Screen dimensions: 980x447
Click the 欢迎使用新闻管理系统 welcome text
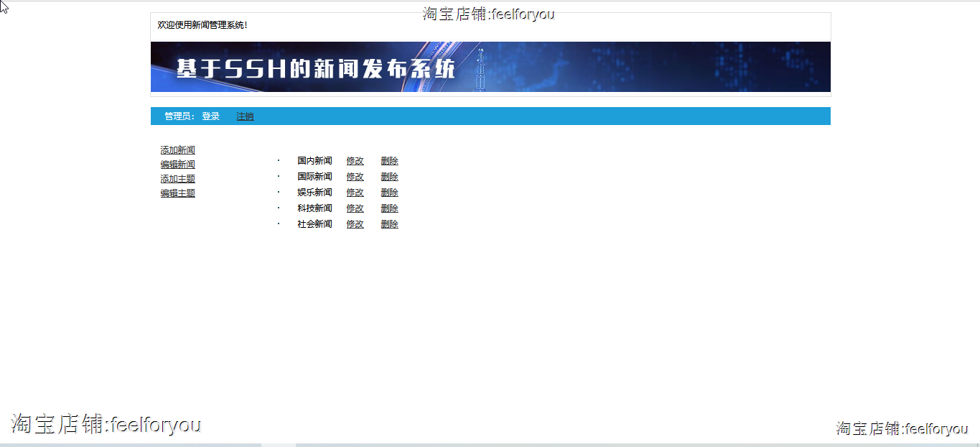tap(202, 25)
